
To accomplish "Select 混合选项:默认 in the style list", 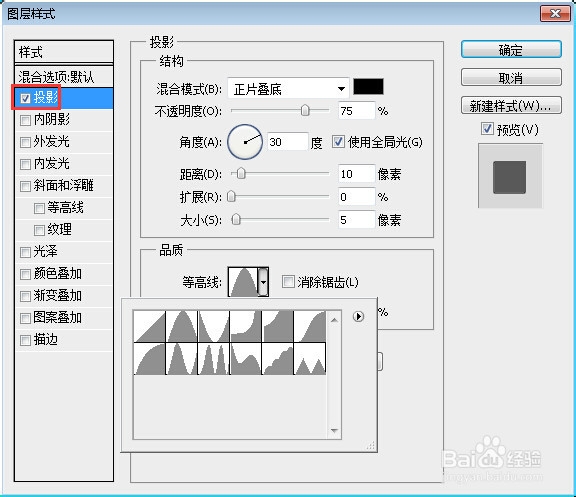I will [64, 77].
